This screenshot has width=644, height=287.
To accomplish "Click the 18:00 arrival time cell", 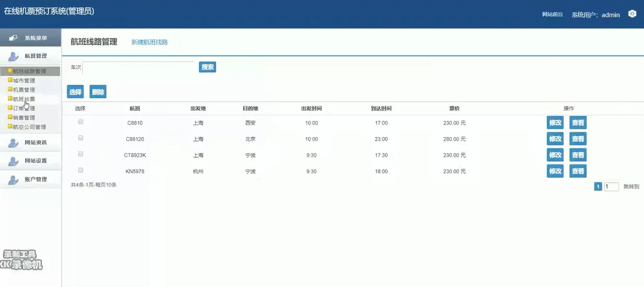I will tap(381, 171).
